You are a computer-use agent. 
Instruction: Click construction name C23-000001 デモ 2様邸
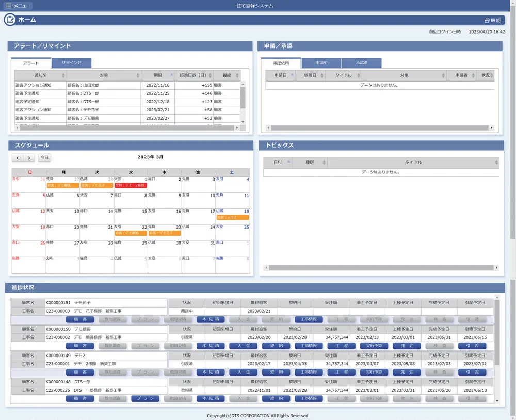[106, 364]
